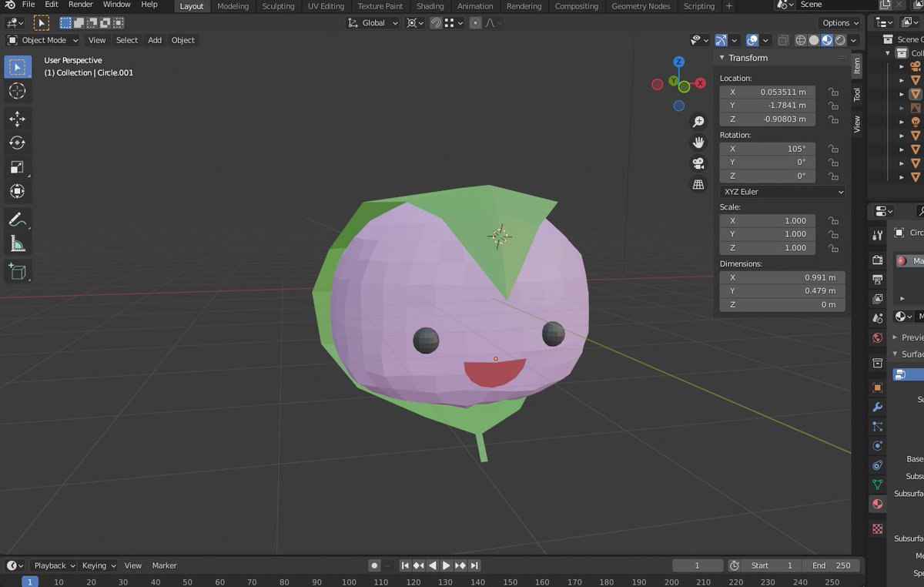
Task: Select the Measure tool
Action: (18, 244)
